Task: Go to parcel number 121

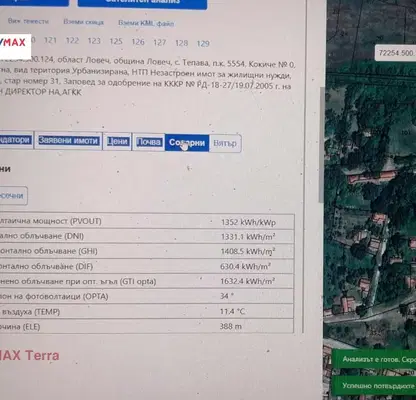Action: click(50, 40)
